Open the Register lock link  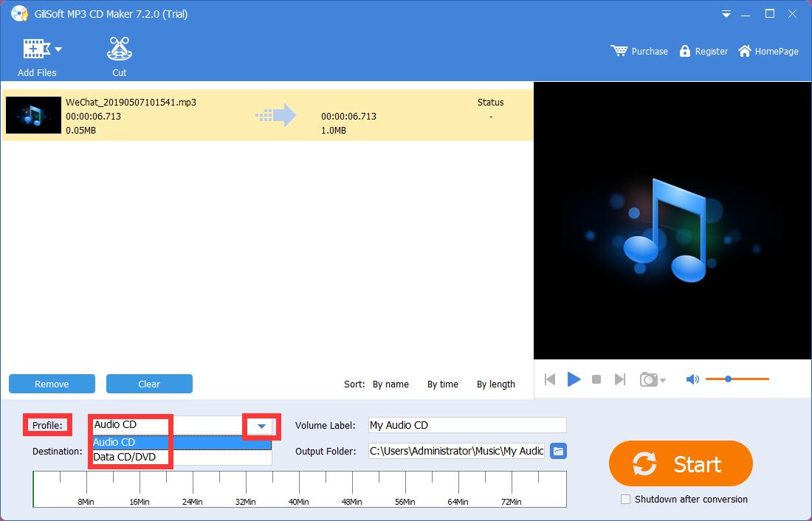[x=703, y=51]
